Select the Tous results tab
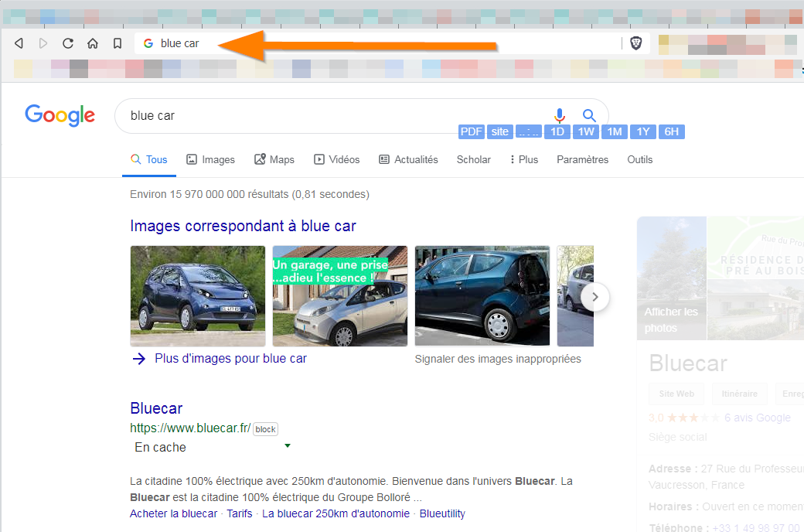Image resolution: width=804 pixels, height=532 pixels. 149,159
